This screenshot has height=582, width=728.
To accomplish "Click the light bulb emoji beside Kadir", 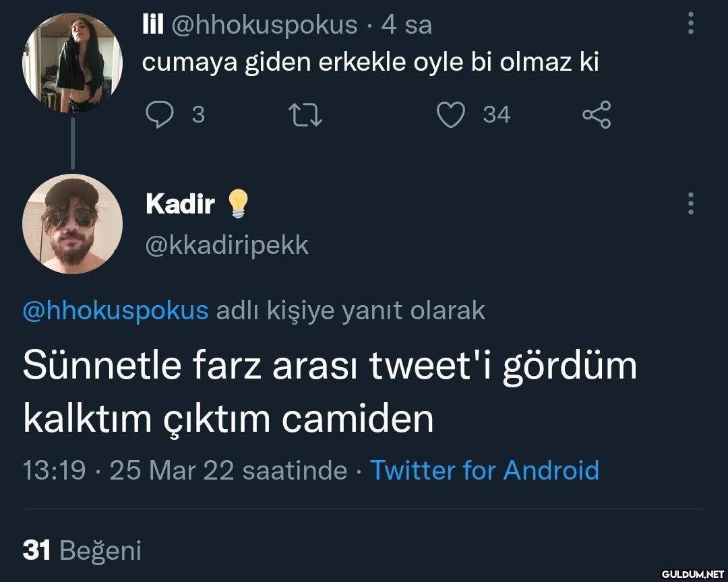I will point(237,203).
